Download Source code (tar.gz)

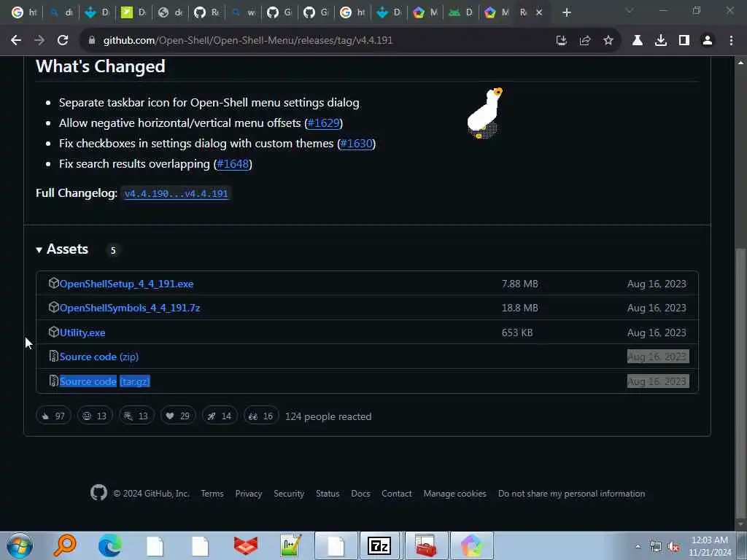pos(105,381)
